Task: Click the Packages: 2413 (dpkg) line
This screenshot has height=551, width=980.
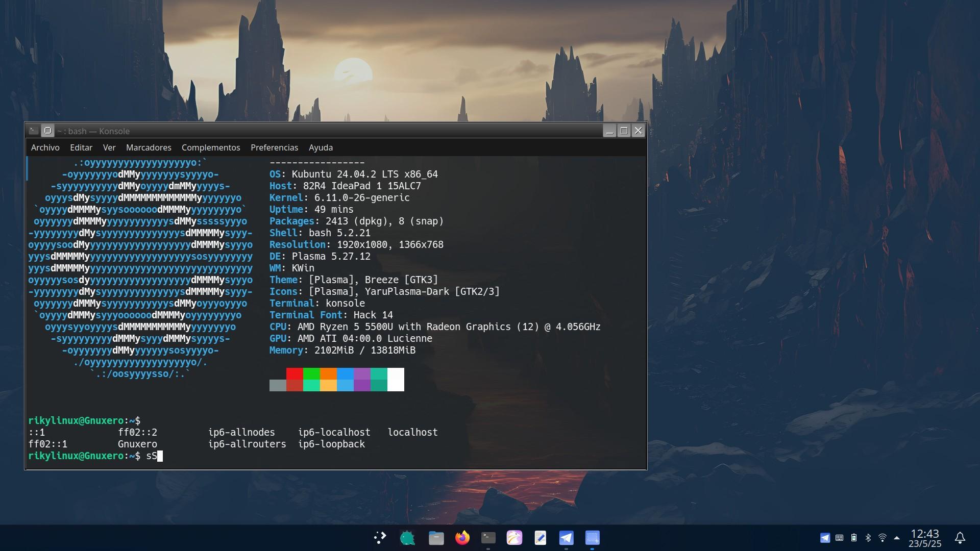Action: (357, 221)
